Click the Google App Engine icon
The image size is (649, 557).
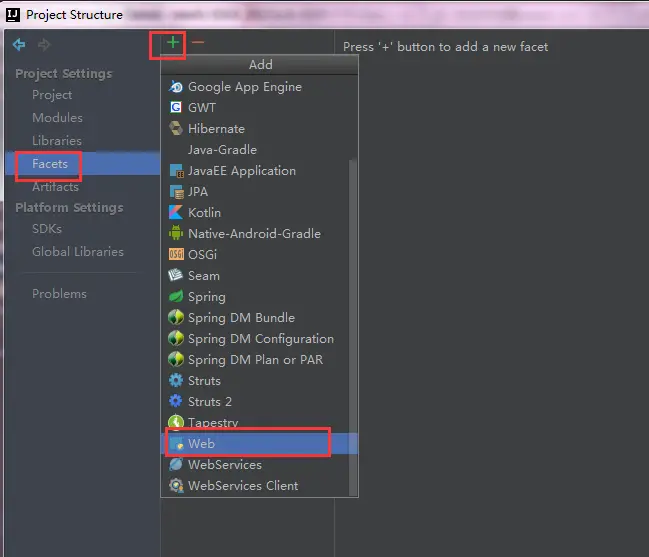176,87
